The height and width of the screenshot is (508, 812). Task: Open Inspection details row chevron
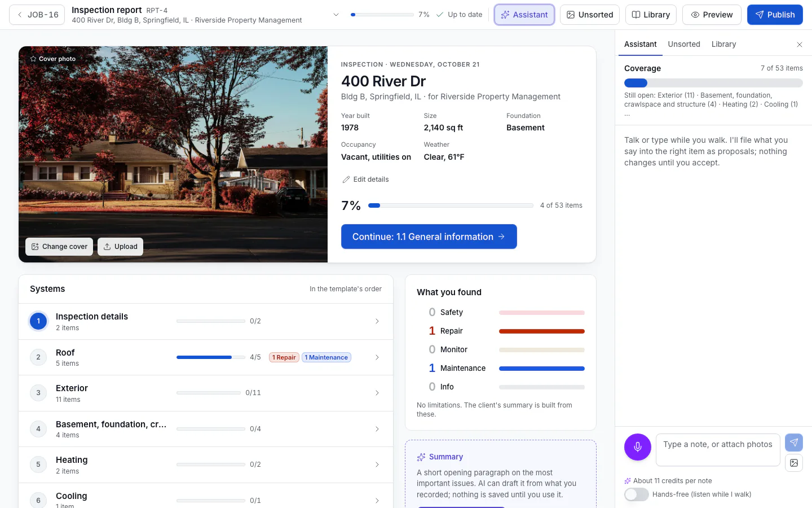[x=377, y=321]
